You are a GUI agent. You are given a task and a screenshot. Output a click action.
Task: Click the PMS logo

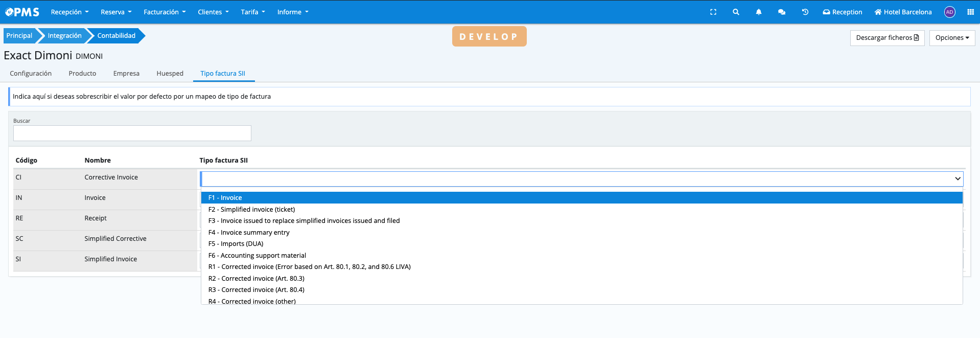click(22, 12)
